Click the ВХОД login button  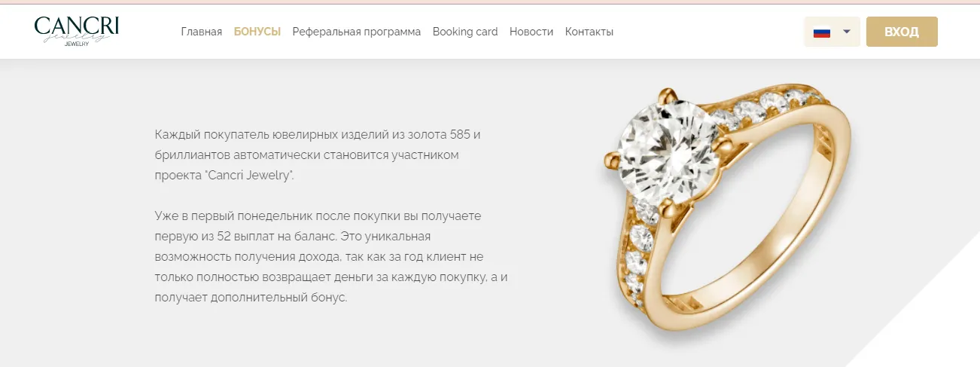click(902, 32)
